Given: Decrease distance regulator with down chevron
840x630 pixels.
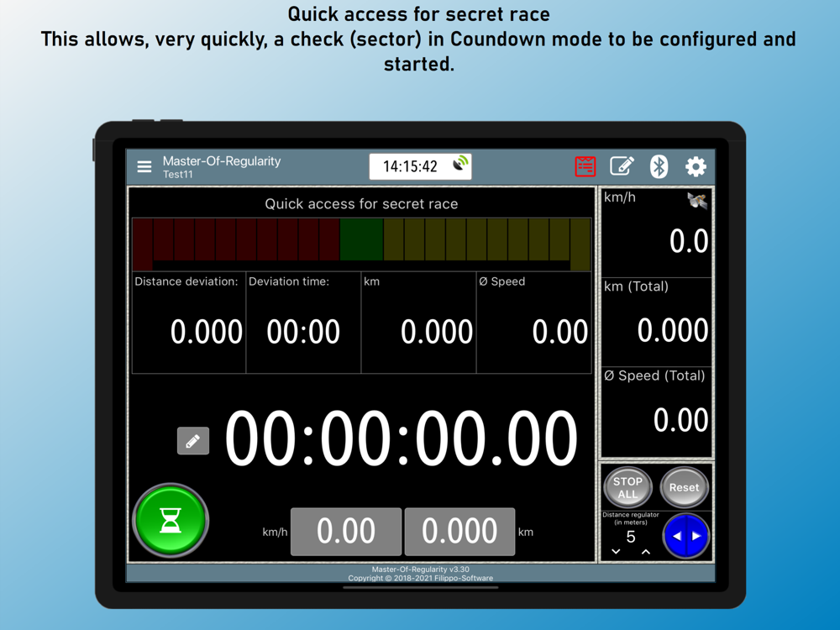Looking at the screenshot, I should click(x=616, y=551).
